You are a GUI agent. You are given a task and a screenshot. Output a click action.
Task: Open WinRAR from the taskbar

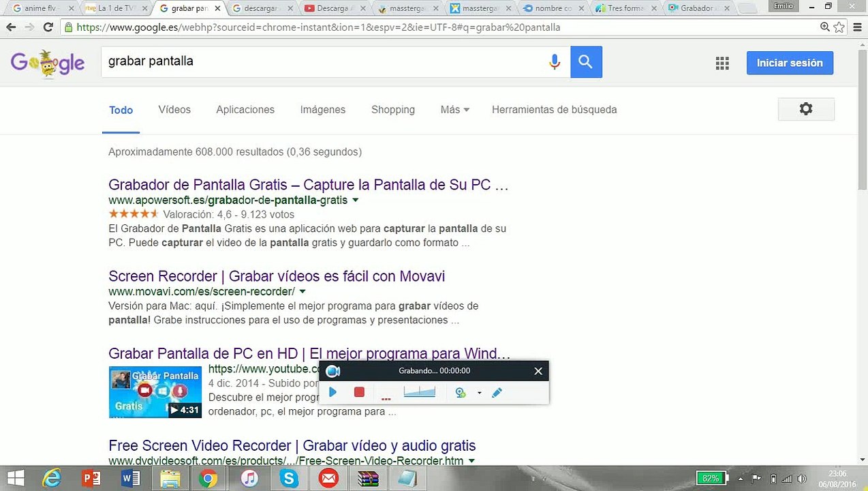[368, 478]
